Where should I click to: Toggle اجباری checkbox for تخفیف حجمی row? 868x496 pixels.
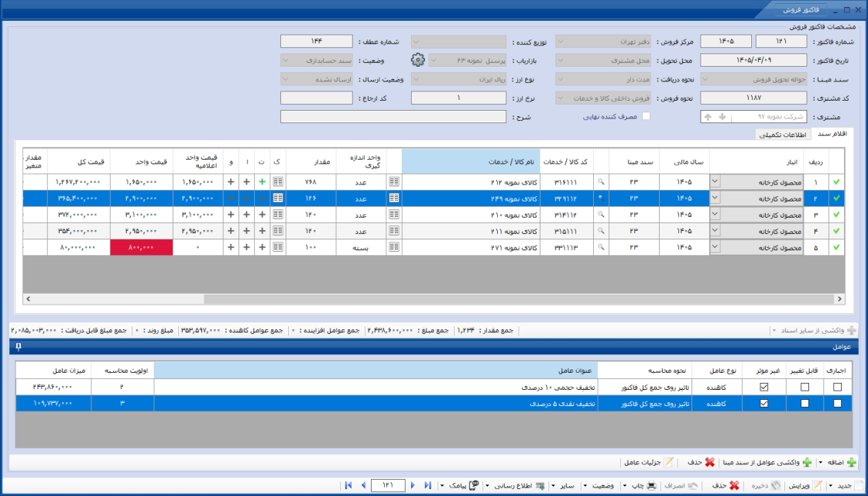[x=837, y=387]
